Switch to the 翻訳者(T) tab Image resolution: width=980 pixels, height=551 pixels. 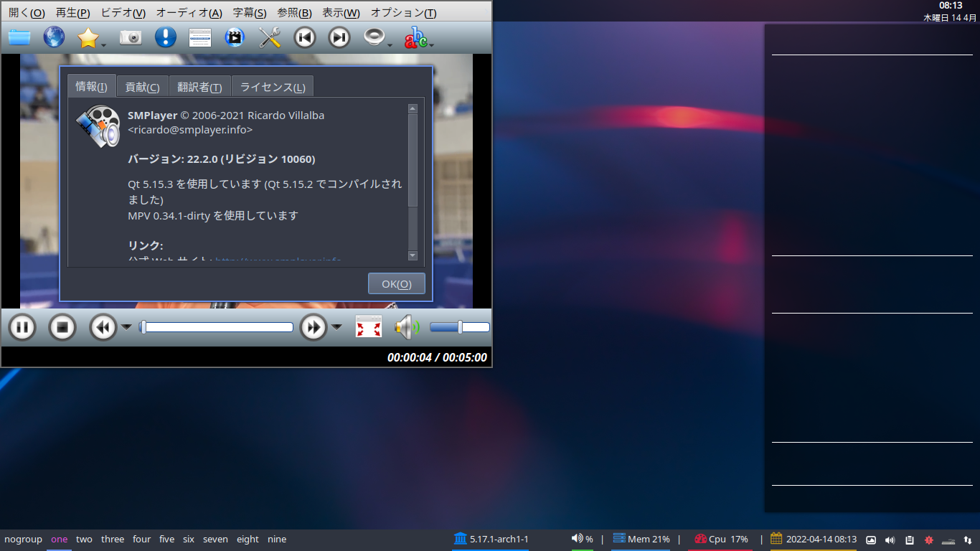pyautogui.click(x=199, y=87)
